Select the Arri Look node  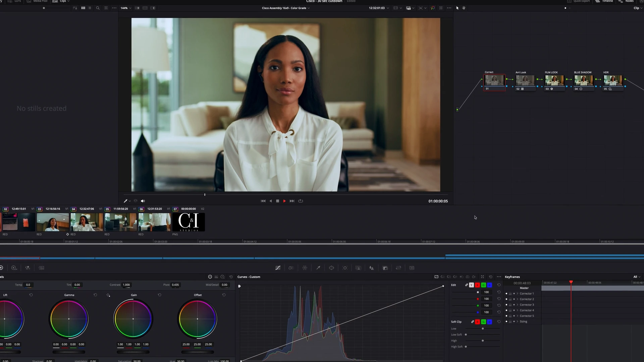tap(525, 82)
